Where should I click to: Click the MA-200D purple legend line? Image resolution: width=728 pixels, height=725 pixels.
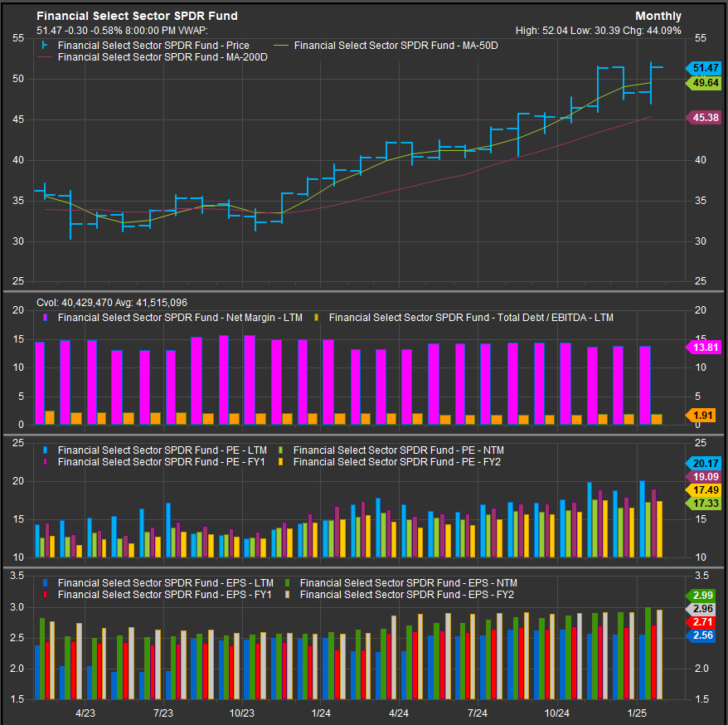click(x=45, y=57)
